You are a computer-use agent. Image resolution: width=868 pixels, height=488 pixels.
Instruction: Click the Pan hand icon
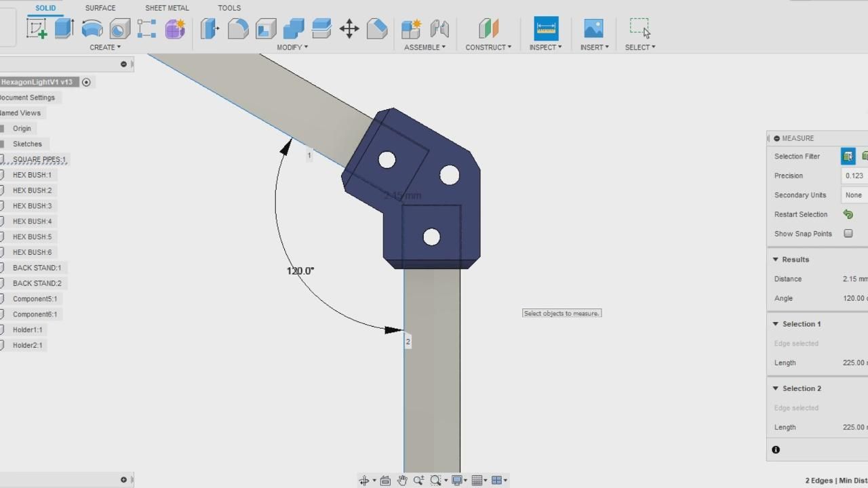(x=402, y=480)
